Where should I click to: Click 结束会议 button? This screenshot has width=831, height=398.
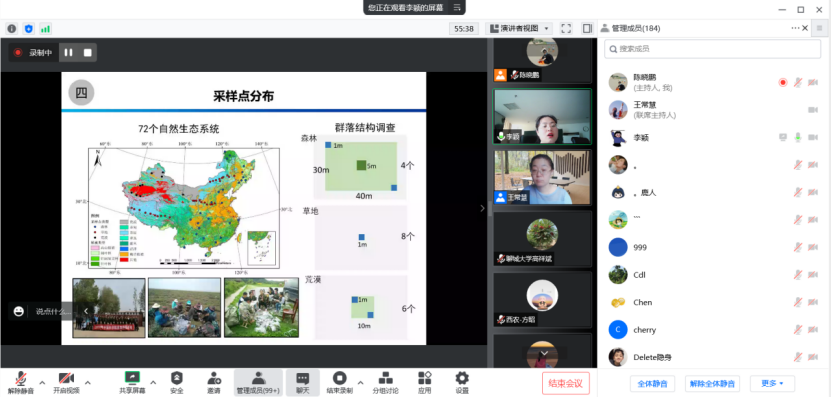pos(565,383)
